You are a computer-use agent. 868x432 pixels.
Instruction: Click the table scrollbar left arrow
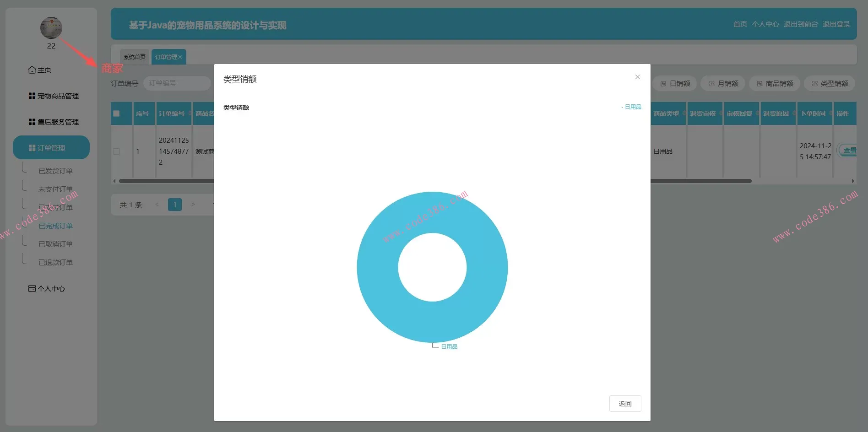pos(114,181)
